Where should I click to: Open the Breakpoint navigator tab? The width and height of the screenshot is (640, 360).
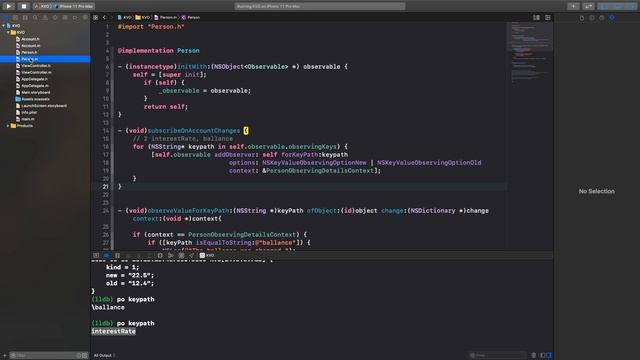point(75,18)
